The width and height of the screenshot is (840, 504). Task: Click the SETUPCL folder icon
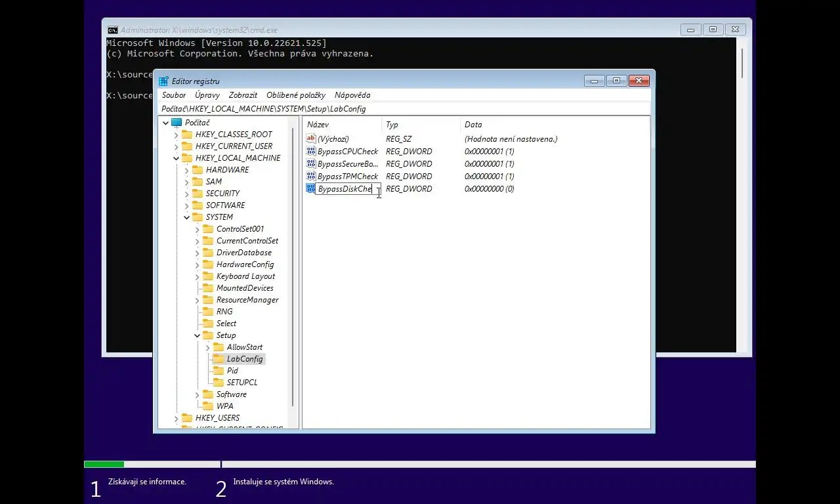tap(219, 383)
